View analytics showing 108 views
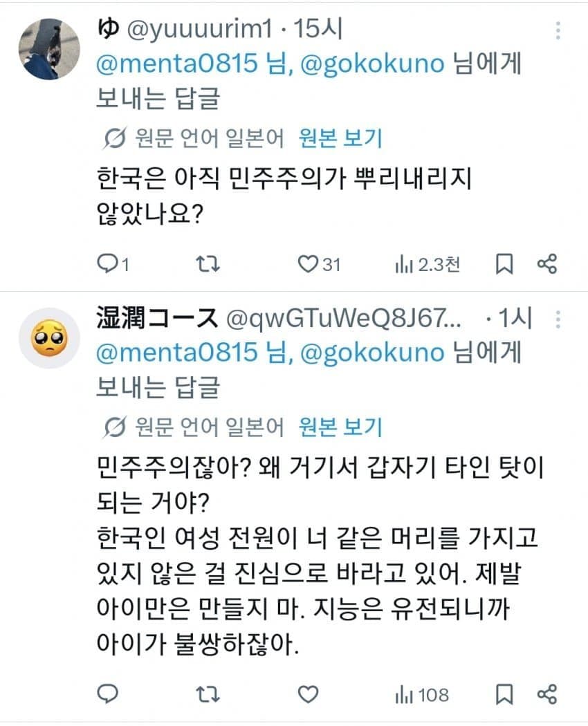This screenshot has height=726, width=588. coord(422,695)
